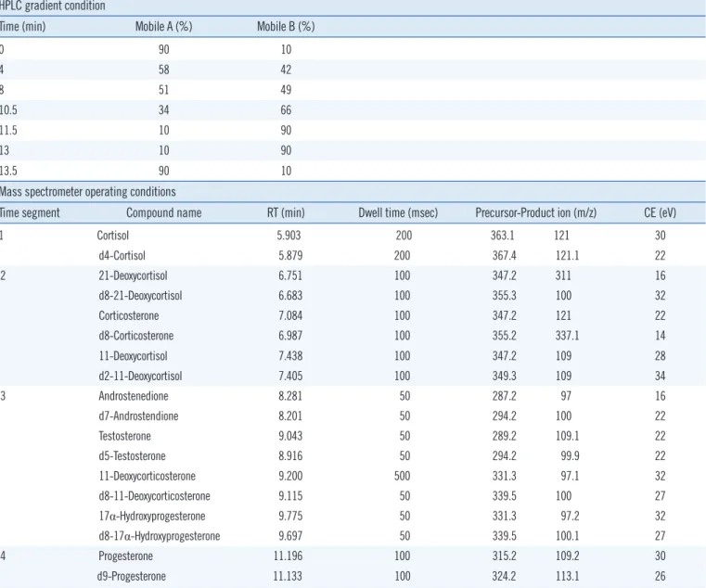
Task: Click the 'Androstenedione' compound name
Action: tap(134, 396)
